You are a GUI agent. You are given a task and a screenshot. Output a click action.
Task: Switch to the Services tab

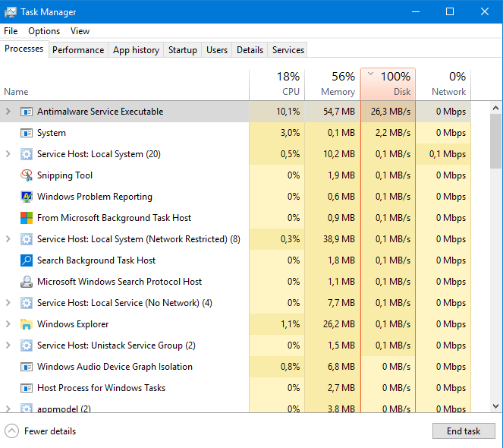pos(288,50)
